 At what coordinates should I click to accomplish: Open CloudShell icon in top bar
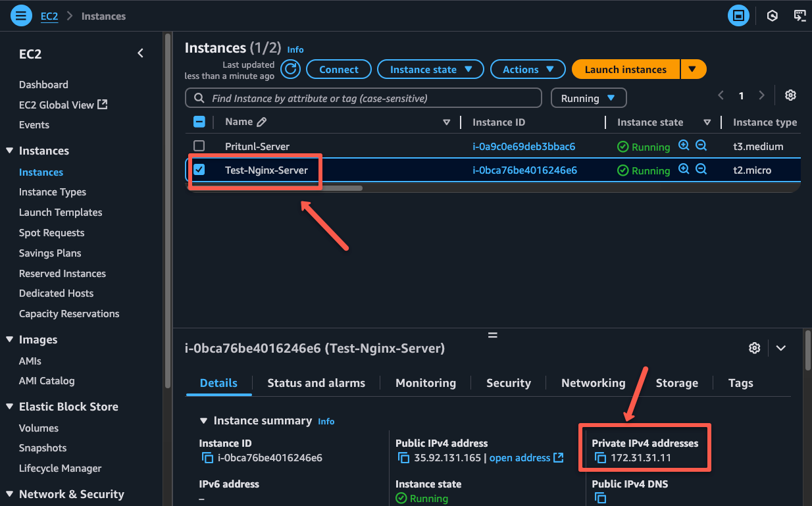[x=739, y=15]
